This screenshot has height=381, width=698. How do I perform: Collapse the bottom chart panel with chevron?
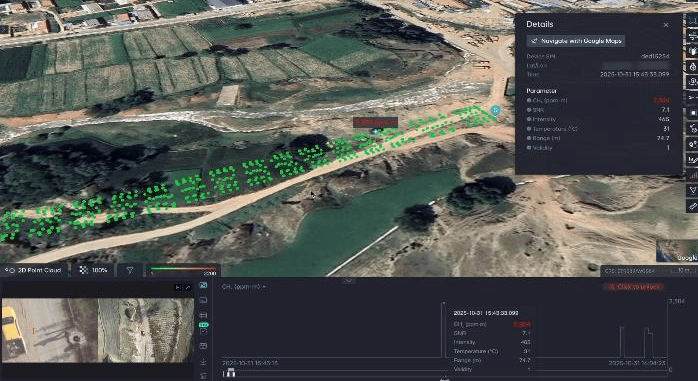click(x=349, y=280)
